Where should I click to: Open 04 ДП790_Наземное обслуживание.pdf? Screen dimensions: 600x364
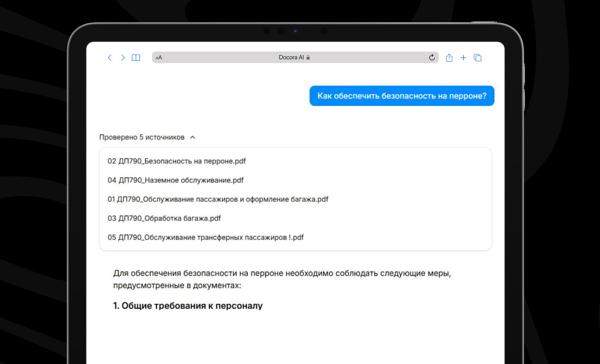click(x=176, y=180)
